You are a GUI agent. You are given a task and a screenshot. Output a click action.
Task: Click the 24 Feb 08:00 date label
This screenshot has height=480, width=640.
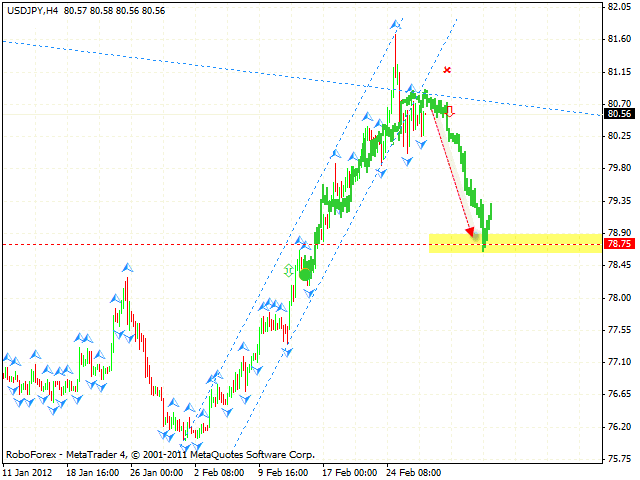414,471
